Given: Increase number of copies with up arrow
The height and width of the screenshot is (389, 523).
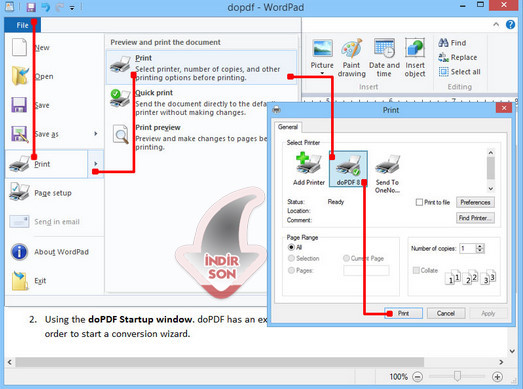Looking at the screenshot, I should [480, 246].
